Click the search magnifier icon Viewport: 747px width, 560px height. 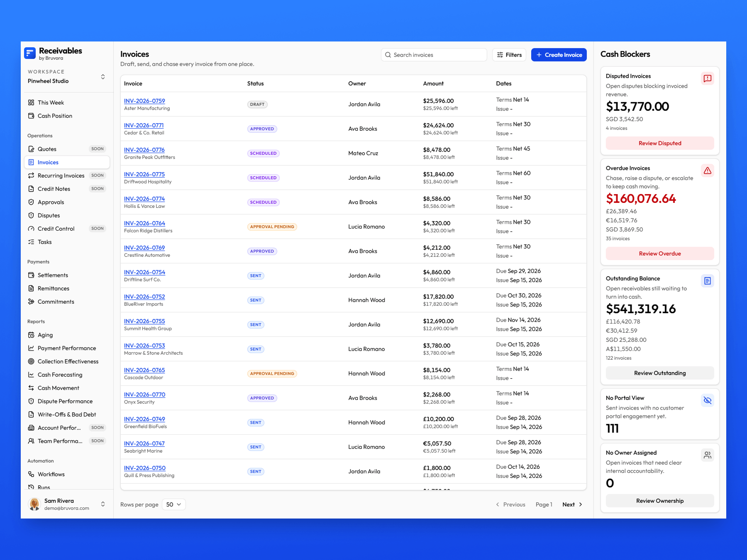(388, 55)
